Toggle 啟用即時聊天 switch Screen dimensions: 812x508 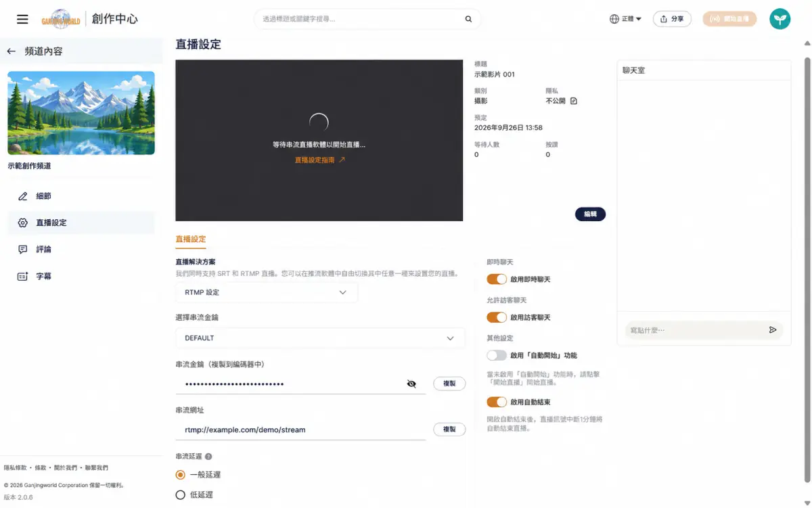click(497, 279)
